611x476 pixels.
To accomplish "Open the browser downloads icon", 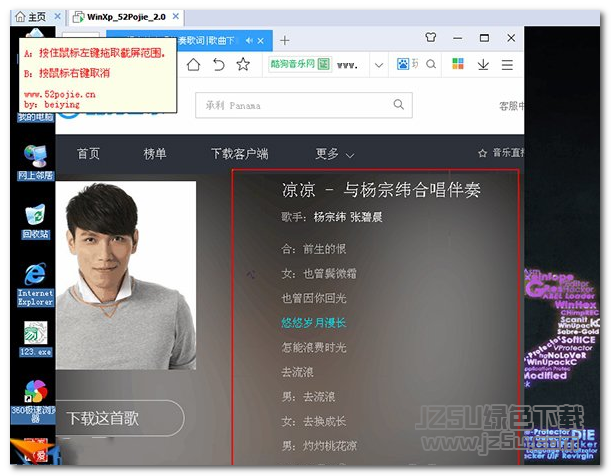I will (x=483, y=64).
